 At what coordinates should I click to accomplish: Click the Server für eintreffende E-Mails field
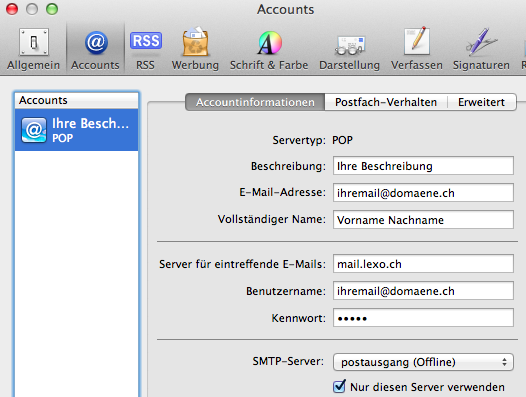423,264
